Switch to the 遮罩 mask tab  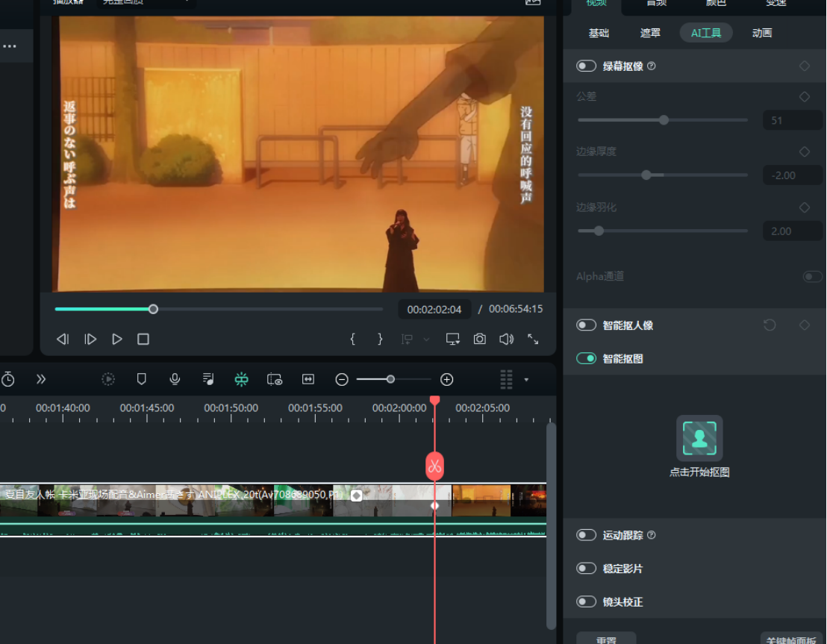tap(650, 33)
